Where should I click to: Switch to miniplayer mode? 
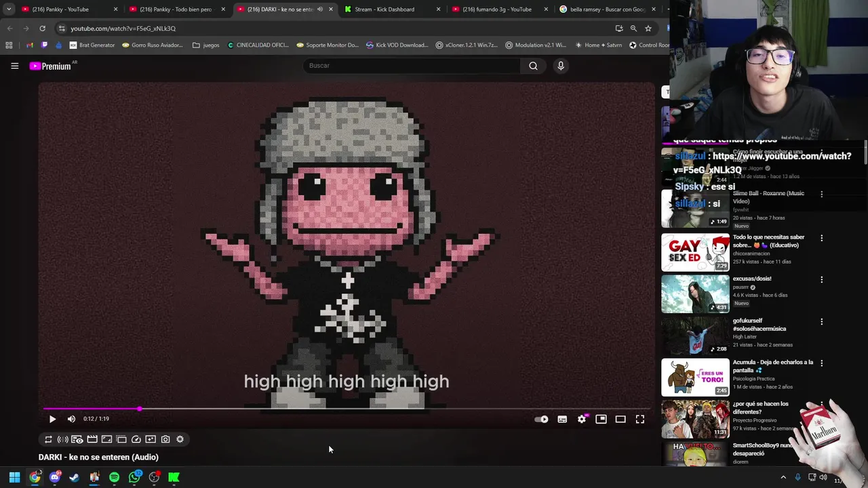601,420
